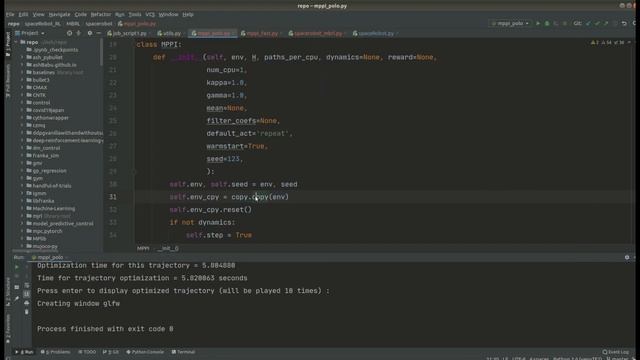
Task: Open the File menu
Action: [10, 14]
